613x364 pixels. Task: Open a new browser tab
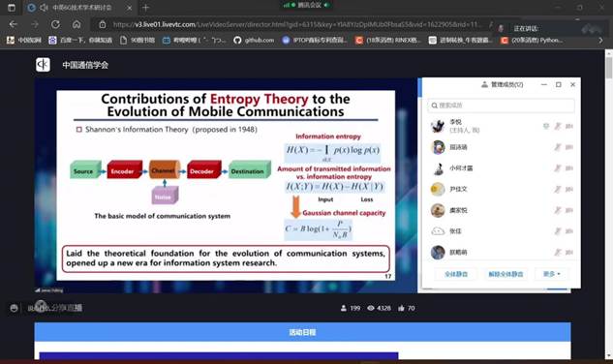click(x=146, y=8)
